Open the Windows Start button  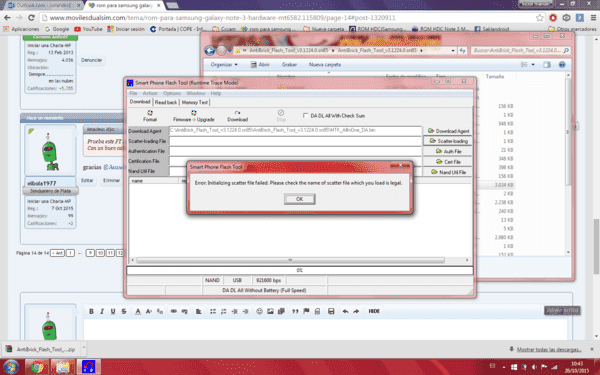pos(11,367)
